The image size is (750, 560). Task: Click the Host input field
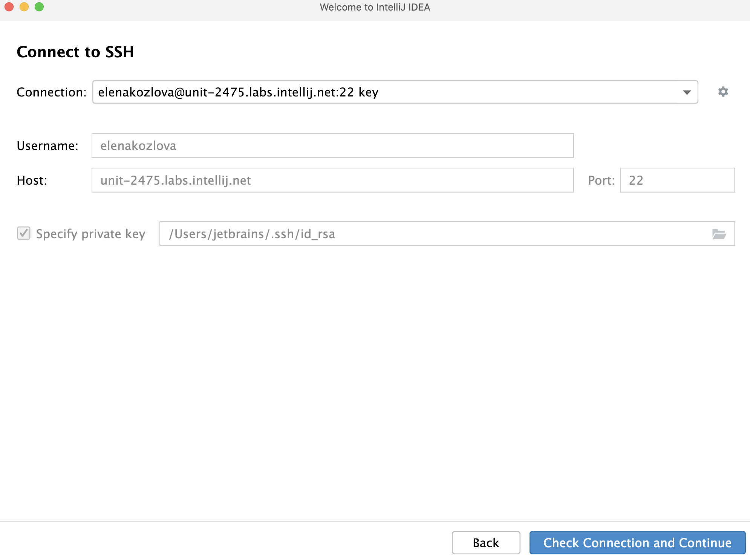333,180
